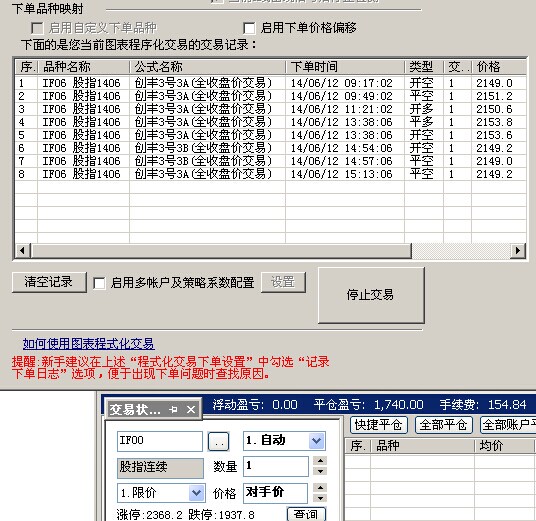Select record row 4 平多 at 2153.8
This screenshot has width=536, height=521.
(270, 122)
